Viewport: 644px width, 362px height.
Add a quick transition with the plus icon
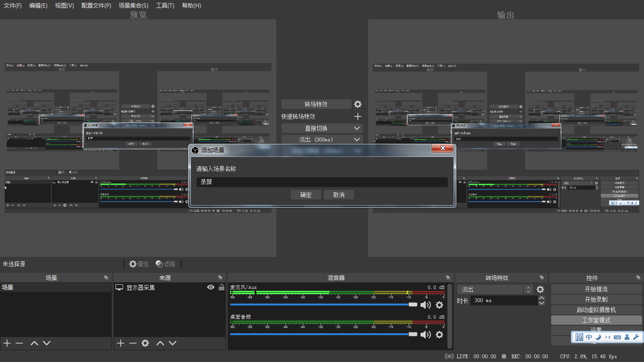[x=358, y=116]
